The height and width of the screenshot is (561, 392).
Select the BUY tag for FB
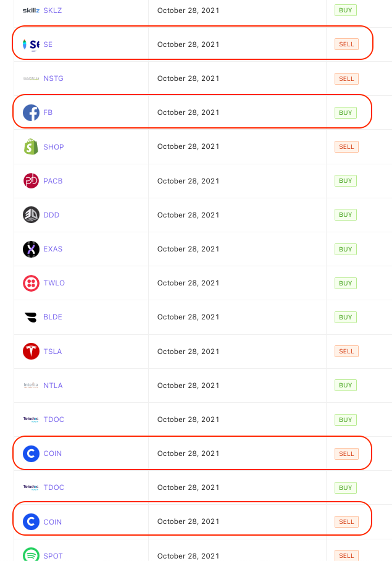point(346,112)
